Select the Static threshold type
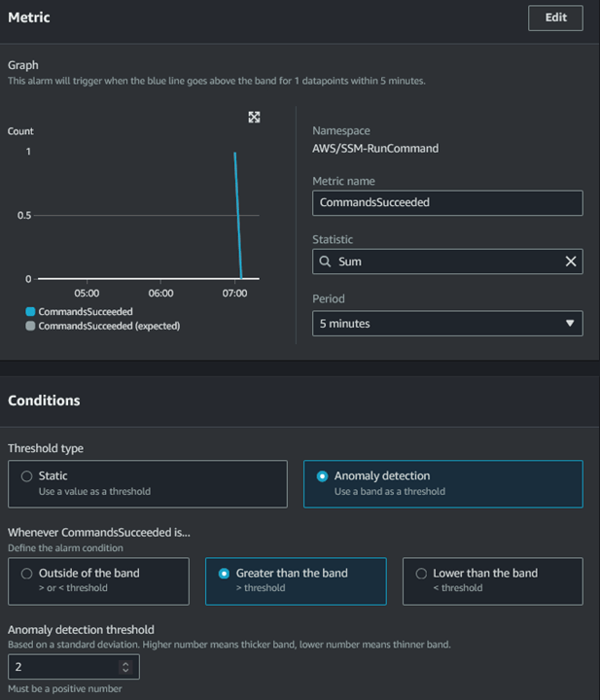Viewport: 600px width, 700px height. (x=27, y=476)
